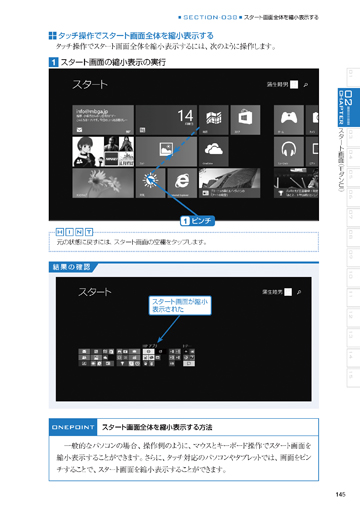Screen dimensions: 360x510
Task: Open the Desktop tile with daisy flowers
Action: [x=103, y=183]
